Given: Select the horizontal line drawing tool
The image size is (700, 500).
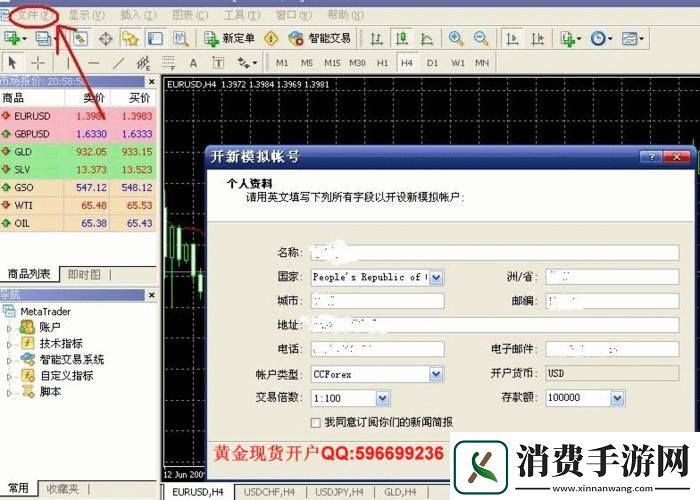Looking at the screenshot, I should tap(93, 63).
